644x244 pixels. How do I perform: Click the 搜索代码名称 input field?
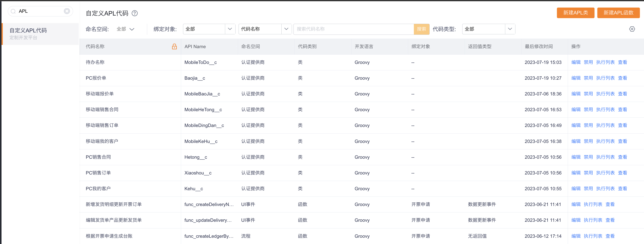[354, 29]
